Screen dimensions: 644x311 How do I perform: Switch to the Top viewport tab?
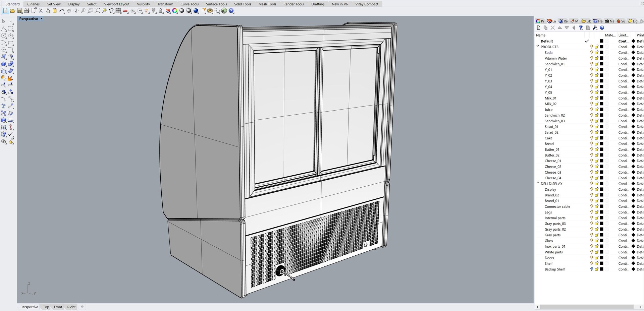pos(46,307)
